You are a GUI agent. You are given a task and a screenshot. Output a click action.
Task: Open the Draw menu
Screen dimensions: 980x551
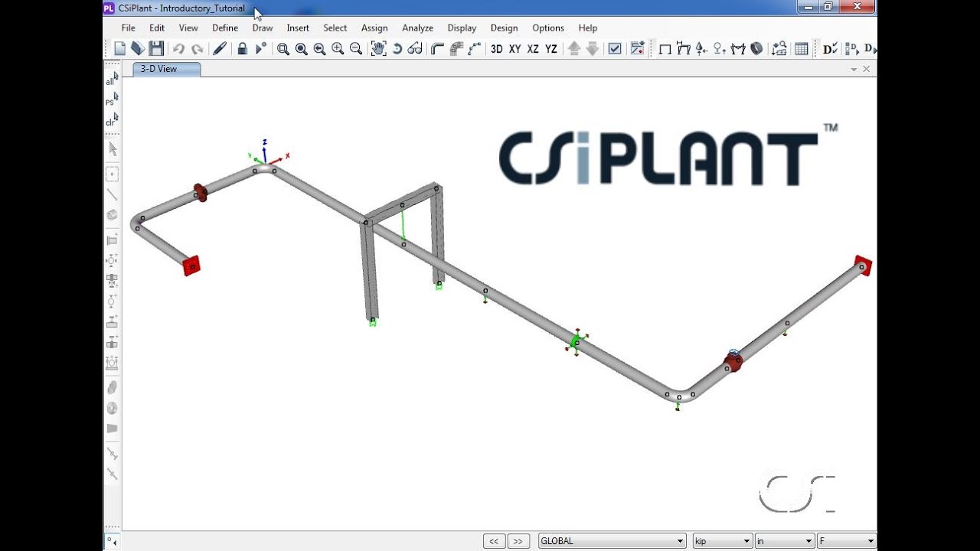[263, 28]
